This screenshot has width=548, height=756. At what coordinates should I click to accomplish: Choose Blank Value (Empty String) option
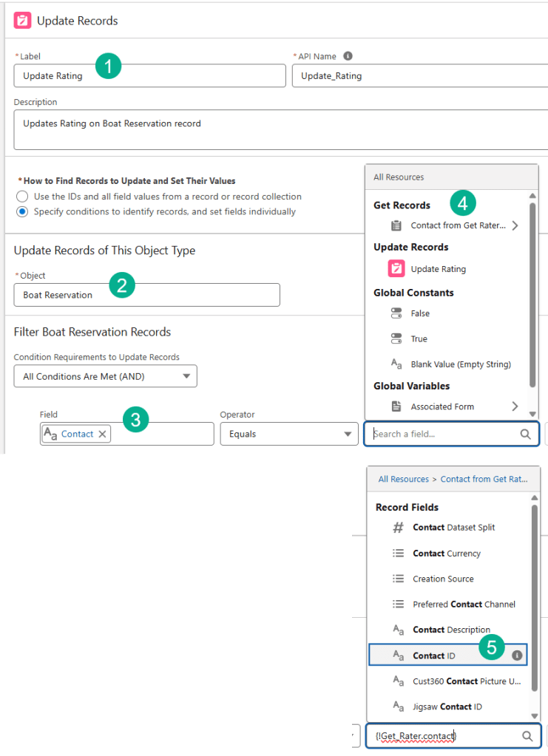[460, 364]
